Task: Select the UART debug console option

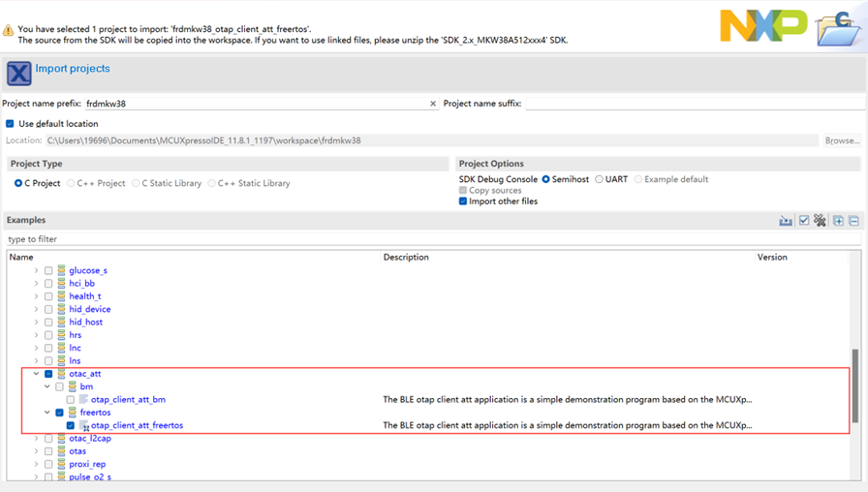Action: [599, 179]
